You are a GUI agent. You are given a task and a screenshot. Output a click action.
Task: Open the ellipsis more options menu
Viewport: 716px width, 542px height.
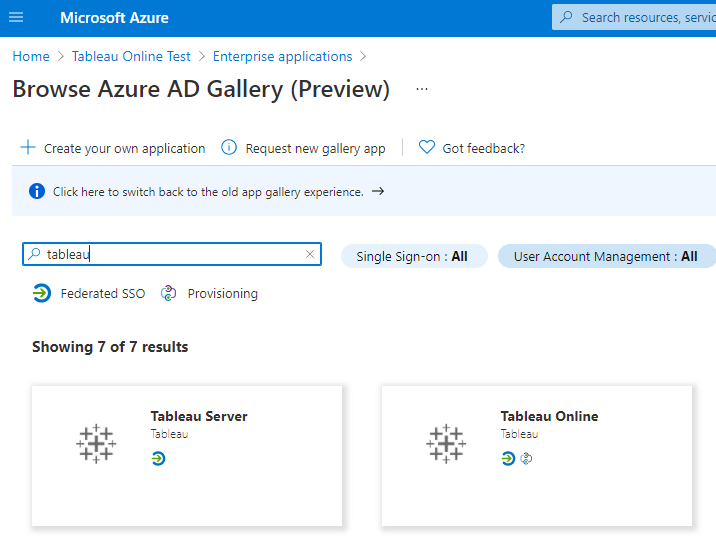(x=422, y=89)
